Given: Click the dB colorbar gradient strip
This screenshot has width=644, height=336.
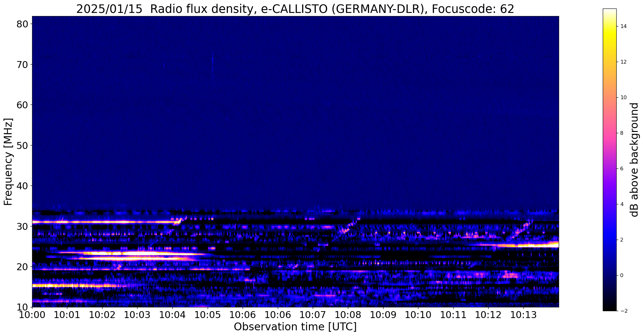Looking at the screenshot, I should coord(609,160).
